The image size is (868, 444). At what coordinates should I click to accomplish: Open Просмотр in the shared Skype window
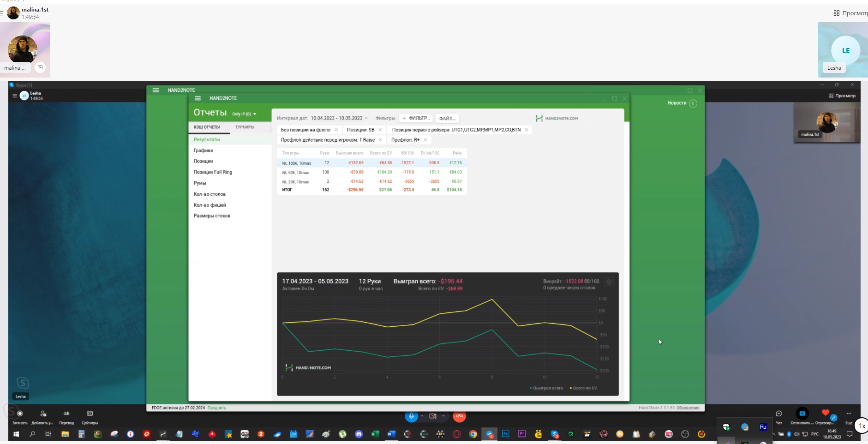click(x=842, y=96)
